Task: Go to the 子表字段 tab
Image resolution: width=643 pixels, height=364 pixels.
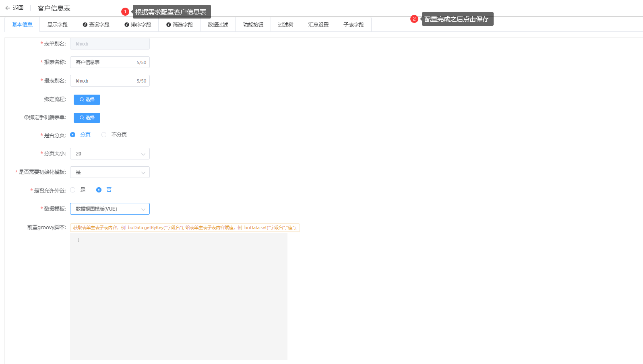Action: 354,25
